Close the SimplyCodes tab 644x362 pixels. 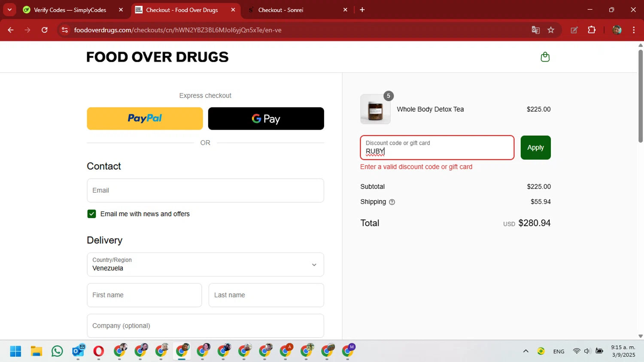[121, 10]
